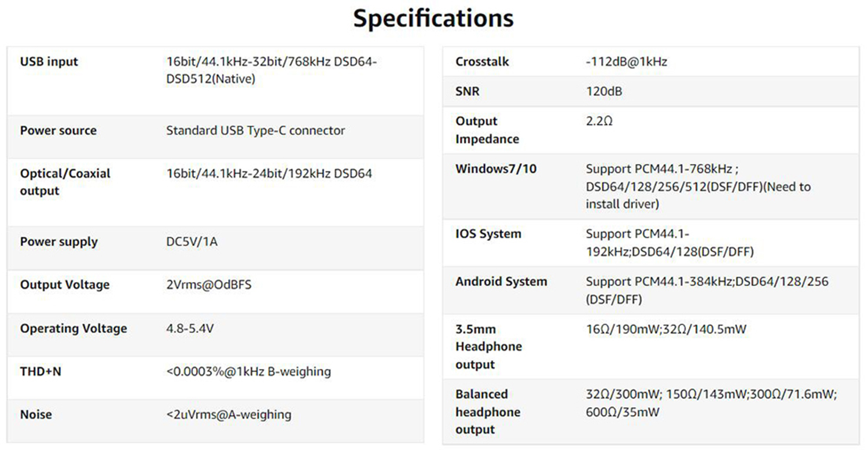Click the Operating Voltage label
Screen dimensions: 868x450
73,328
